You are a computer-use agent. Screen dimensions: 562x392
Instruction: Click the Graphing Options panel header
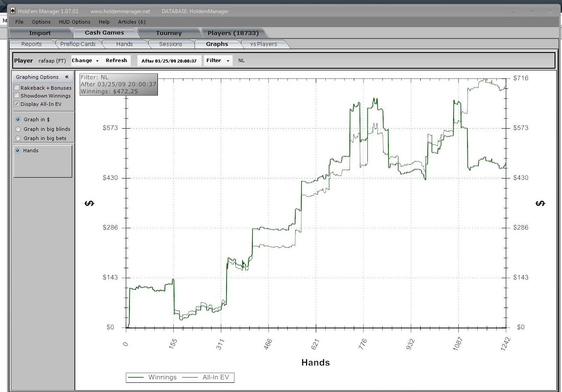[43, 77]
